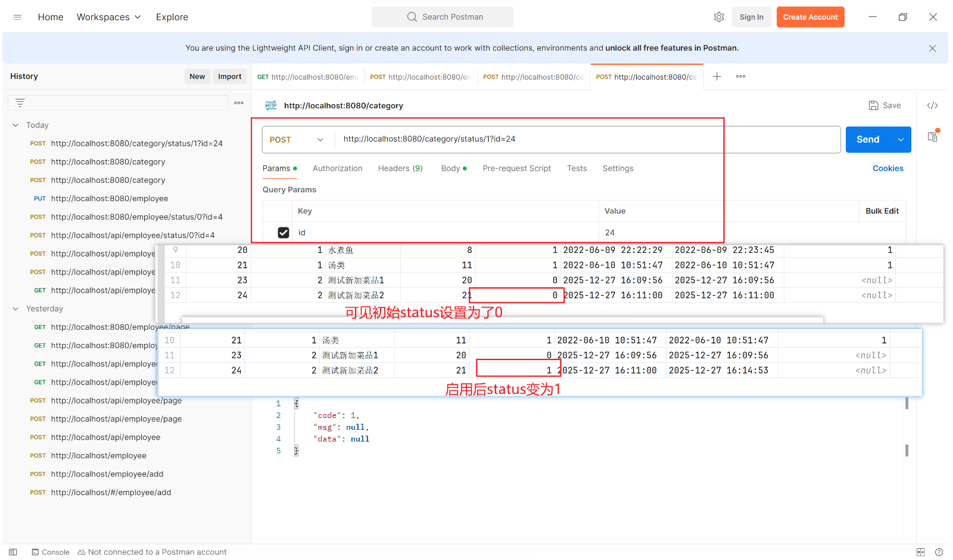Screen dimensions: 953x560
Task: Open the Console in status bar
Action: point(51,552)
